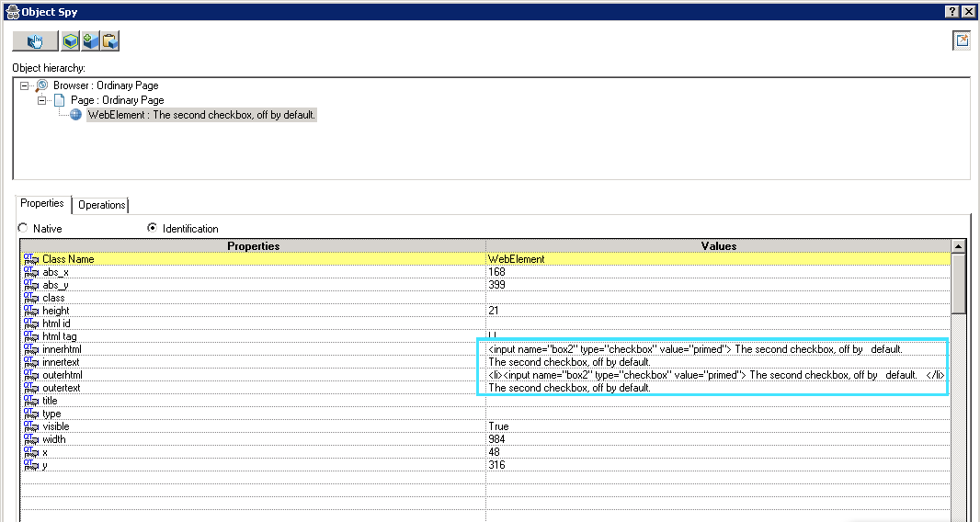Collapse the Browser : Ordinary Page node

coord(25,85)
